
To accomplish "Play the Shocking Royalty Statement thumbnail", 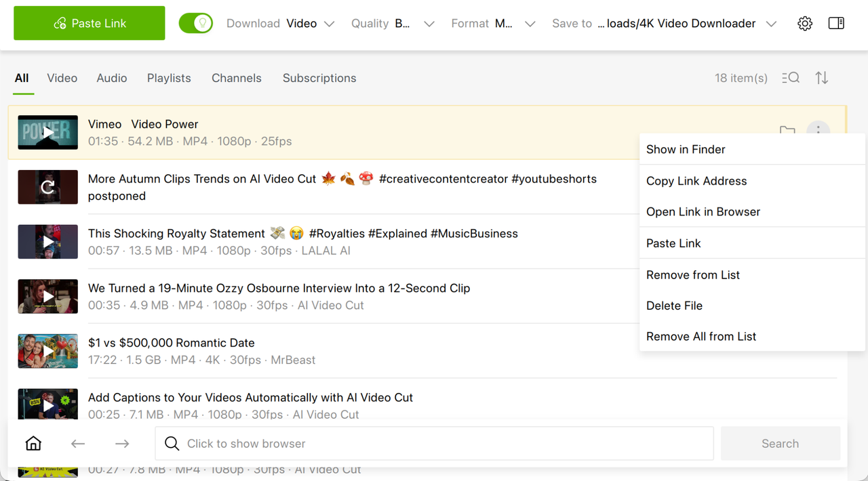I will (x=47, y=242).
